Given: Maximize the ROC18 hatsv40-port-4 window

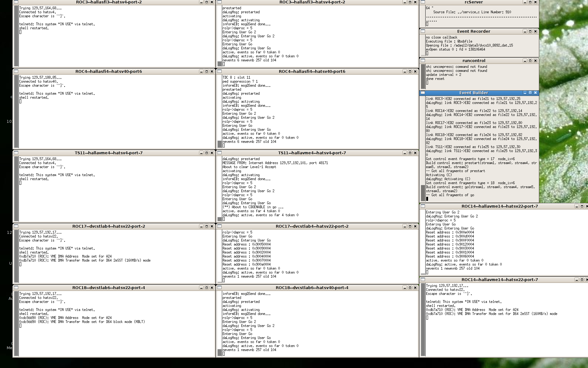Looking at the screenshot, I should 410,287.
